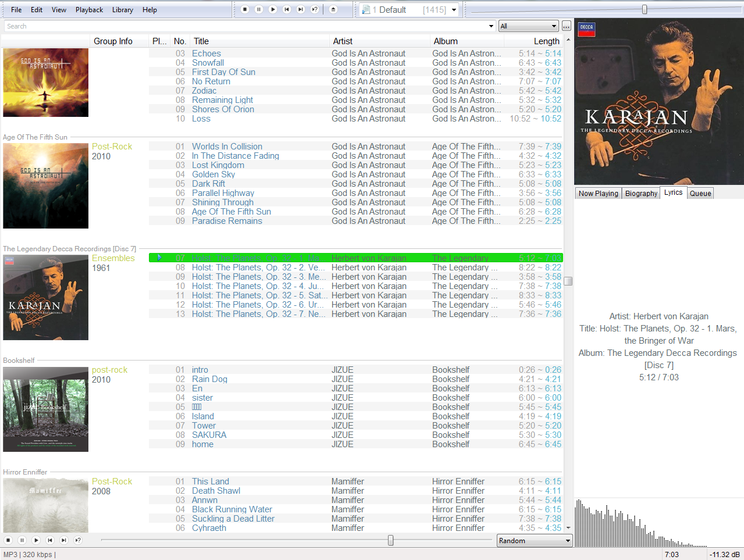Skip to next track via the top toolbar
This screenshot has height=560, width=744.
tap(301, 9)
